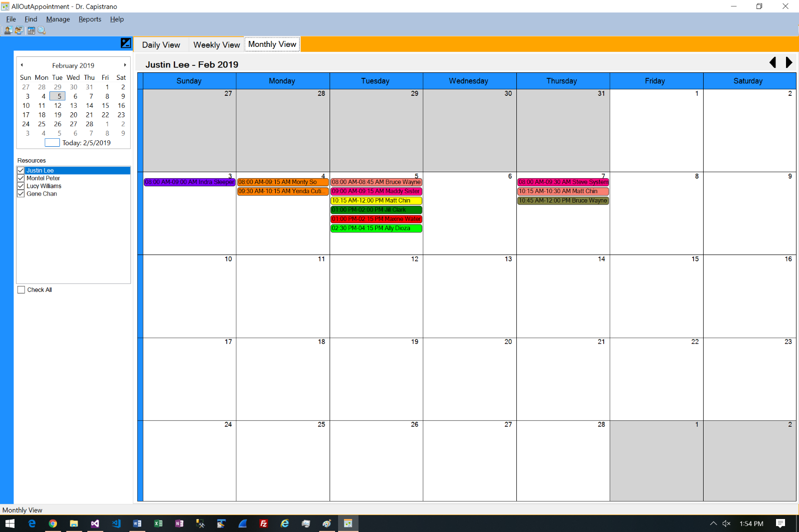This screenshot has width=799, height=532.
Task: Click the magnifying glass search icon
Action: (x=42, y=30)
